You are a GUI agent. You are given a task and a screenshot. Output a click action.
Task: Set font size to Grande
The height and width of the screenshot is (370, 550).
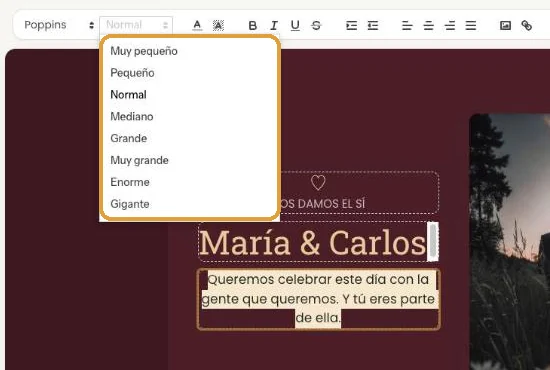[x=190, y=138]
